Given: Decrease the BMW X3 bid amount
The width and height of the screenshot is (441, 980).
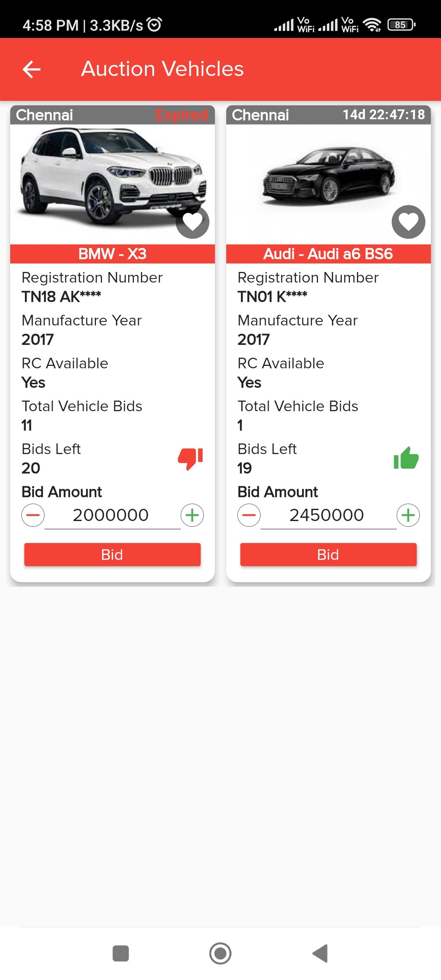Looking at the screenshot, I should 33,515.
